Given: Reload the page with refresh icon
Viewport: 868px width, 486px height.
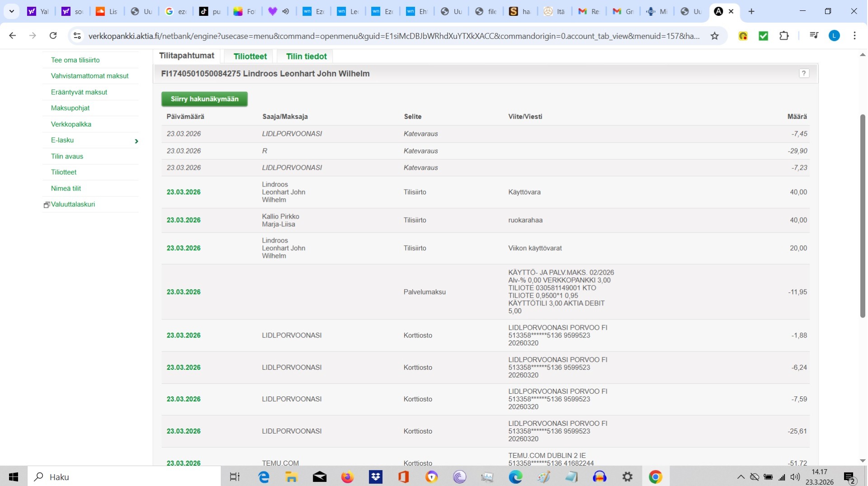Looking at the screenshot, I should tap(53, 36).
